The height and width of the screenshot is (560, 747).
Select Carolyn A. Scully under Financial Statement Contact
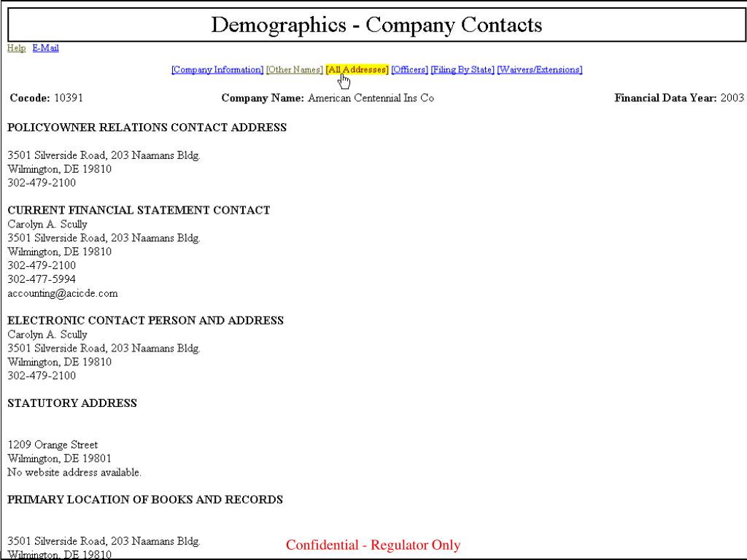(x=47, y=225)
